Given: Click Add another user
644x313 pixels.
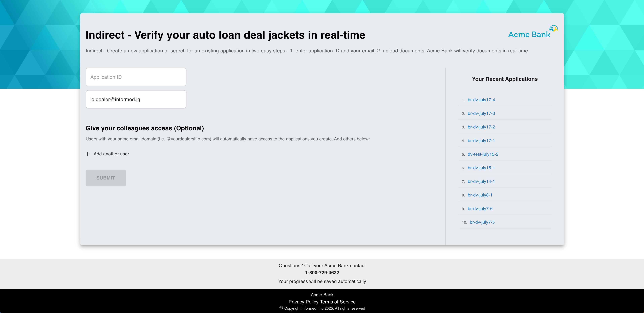Looking at the screenshot, I should pyautogui.click(x=111, y=154).
